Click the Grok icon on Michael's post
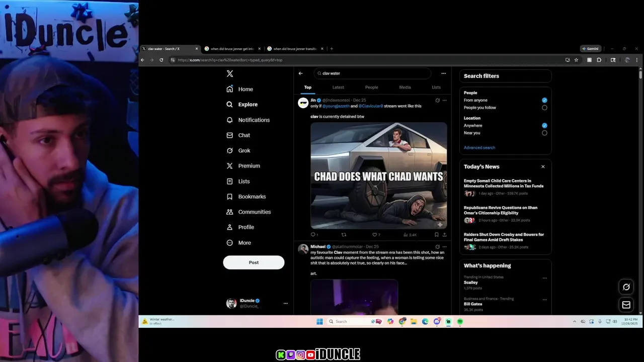The width and height of the screenshot is (644, 362). pos(437,247)
